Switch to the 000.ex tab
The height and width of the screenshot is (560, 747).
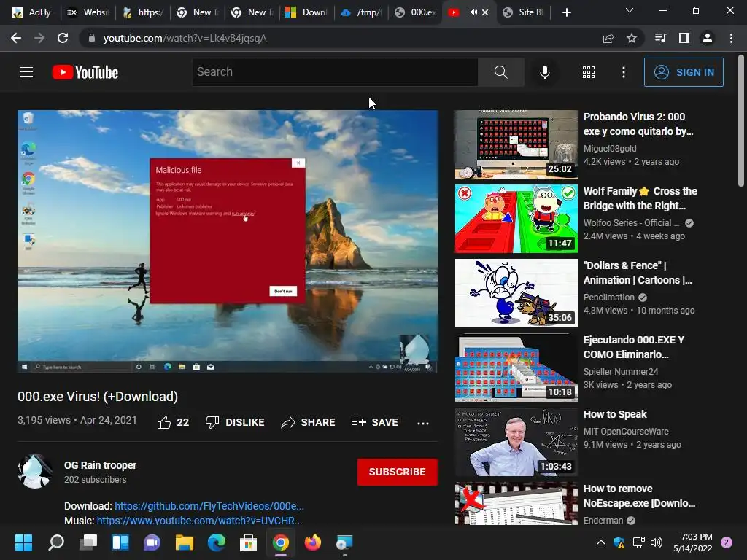pos(416,12)
